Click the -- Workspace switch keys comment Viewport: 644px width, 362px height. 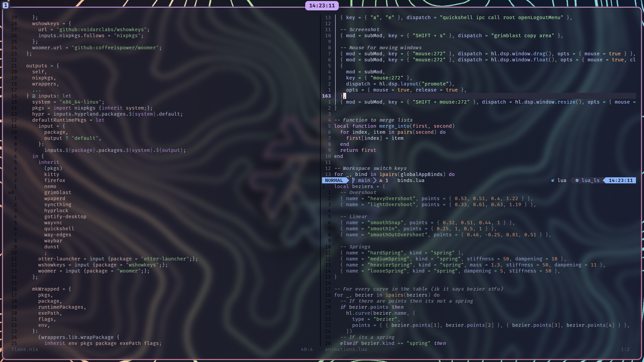[x=370, y=168]
